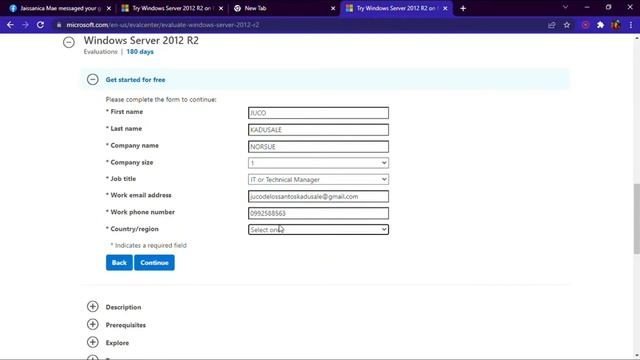Open the Company size dropdown

pos(318,163)
